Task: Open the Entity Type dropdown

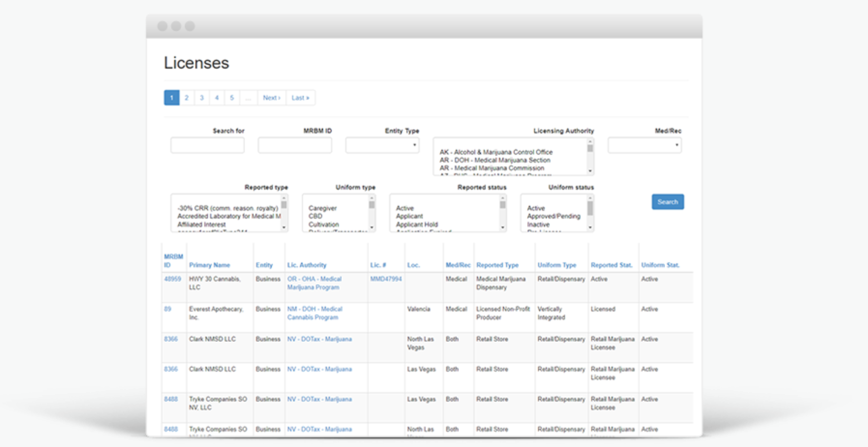Action: coord(382,145)
